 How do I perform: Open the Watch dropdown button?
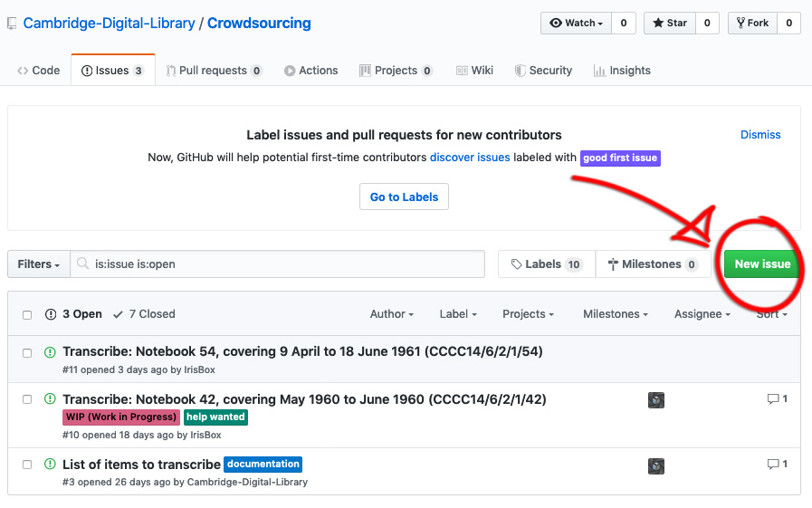pyautogui.click(x=577, y=23)
